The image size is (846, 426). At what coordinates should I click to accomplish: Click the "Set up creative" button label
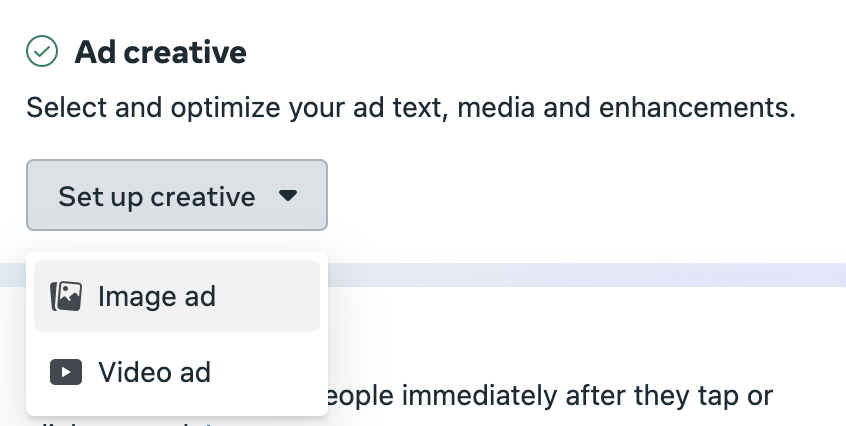pos(156,196)
